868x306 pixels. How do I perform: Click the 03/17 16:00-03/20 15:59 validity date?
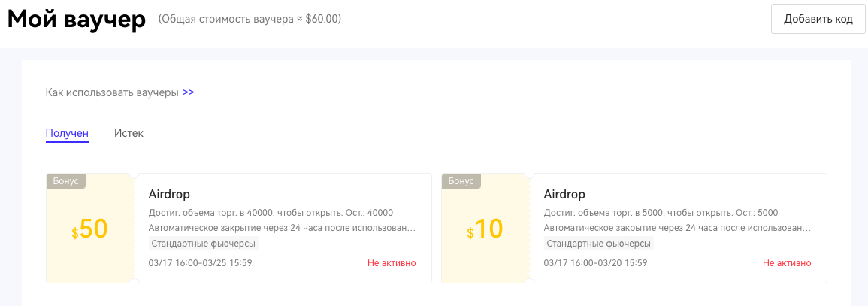[x=595, y=263]
